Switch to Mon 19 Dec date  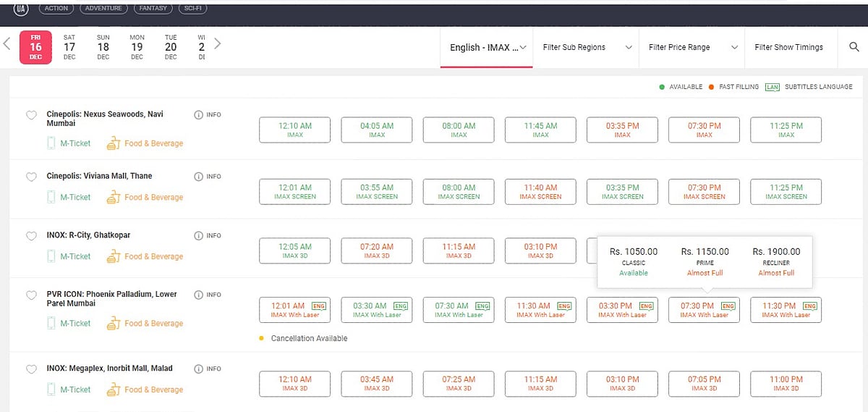[x=137, y=47]
